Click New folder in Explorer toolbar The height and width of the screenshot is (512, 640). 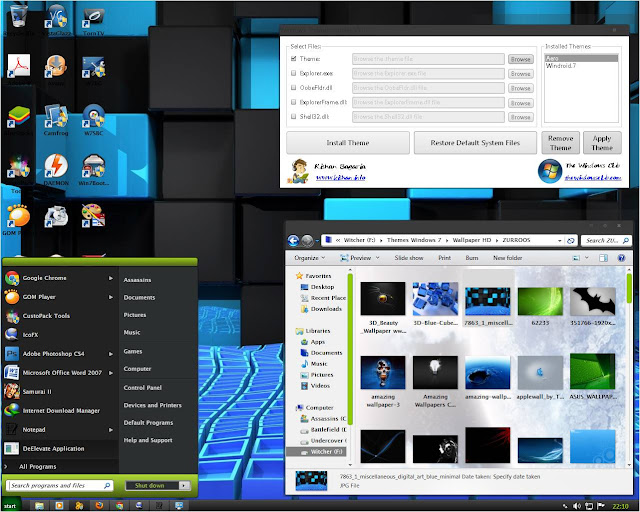[507, 258]
